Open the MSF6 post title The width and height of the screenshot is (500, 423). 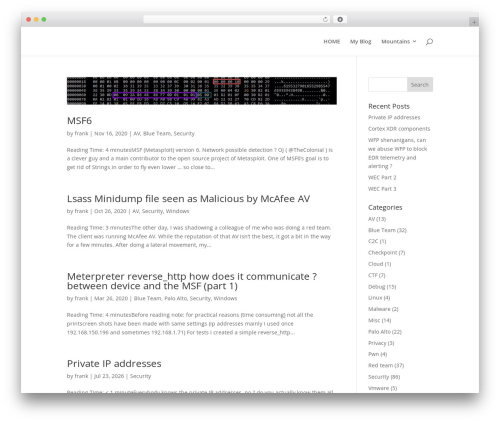click(x=79, y=121)
